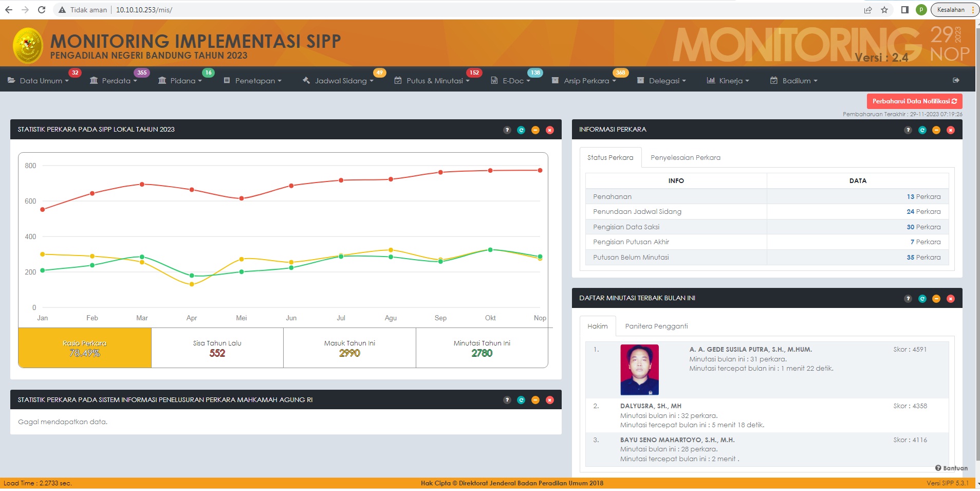Refresh the Informasi Perkara panel
The width and height of the screenshot is (980, 491).
click(x=922, y=130)
